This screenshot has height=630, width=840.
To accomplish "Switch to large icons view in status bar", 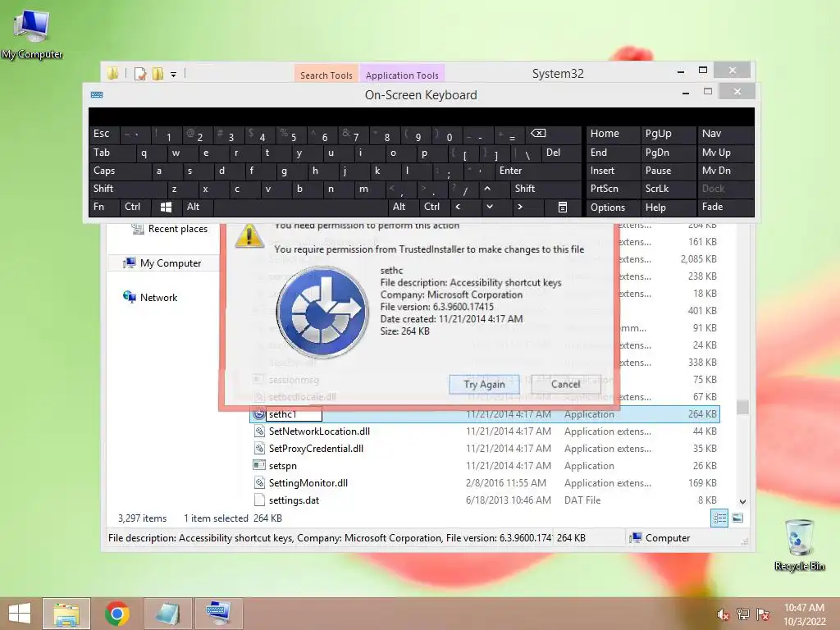I will point(737,518).
